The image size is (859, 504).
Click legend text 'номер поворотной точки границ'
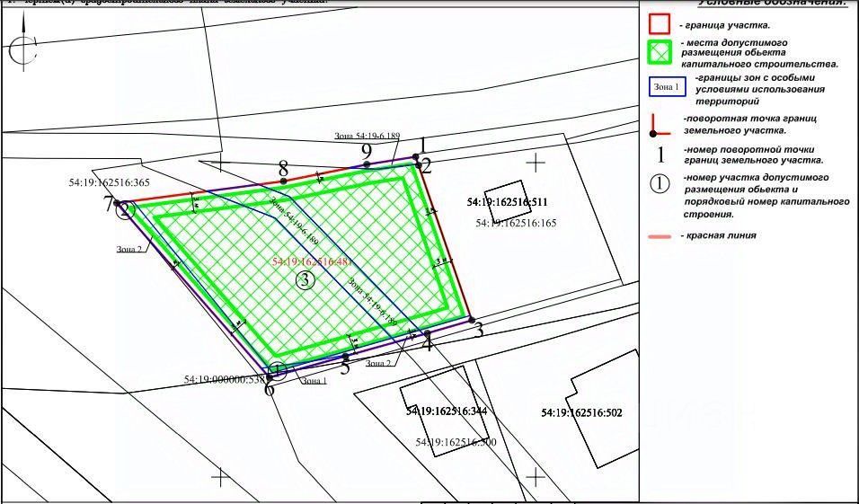click(753, 155)
